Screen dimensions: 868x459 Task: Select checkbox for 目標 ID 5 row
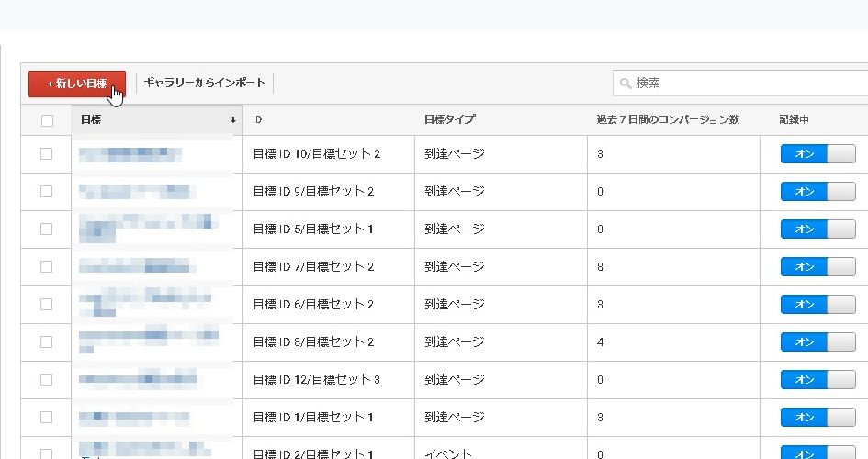point(47,229)
